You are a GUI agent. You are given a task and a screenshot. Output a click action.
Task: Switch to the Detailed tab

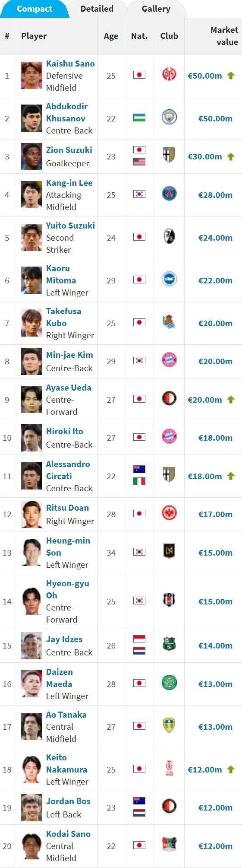click(97, 9)
